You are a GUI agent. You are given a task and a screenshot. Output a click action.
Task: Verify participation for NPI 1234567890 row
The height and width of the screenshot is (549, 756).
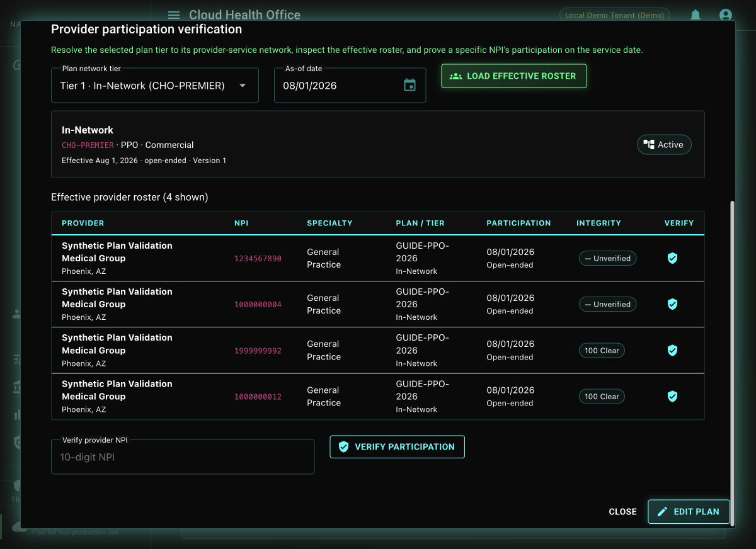pos(672,258)
